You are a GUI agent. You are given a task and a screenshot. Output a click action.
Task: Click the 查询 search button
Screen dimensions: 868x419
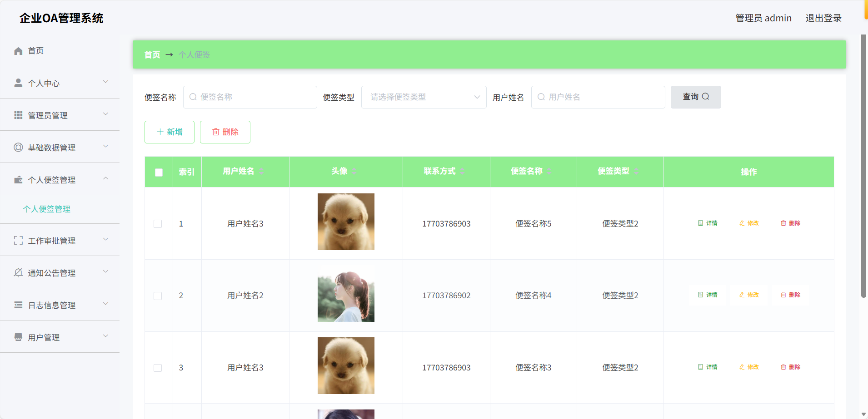point(696,97)
